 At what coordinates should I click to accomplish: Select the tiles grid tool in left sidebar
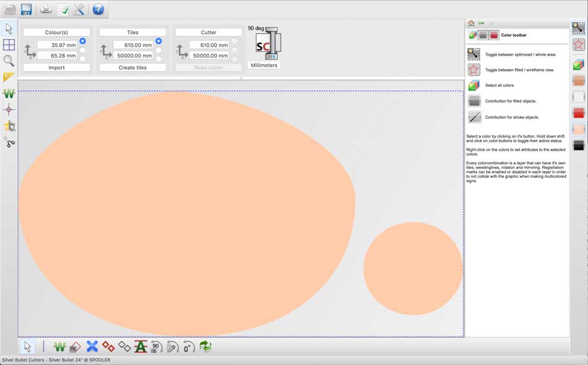(9, 45)
